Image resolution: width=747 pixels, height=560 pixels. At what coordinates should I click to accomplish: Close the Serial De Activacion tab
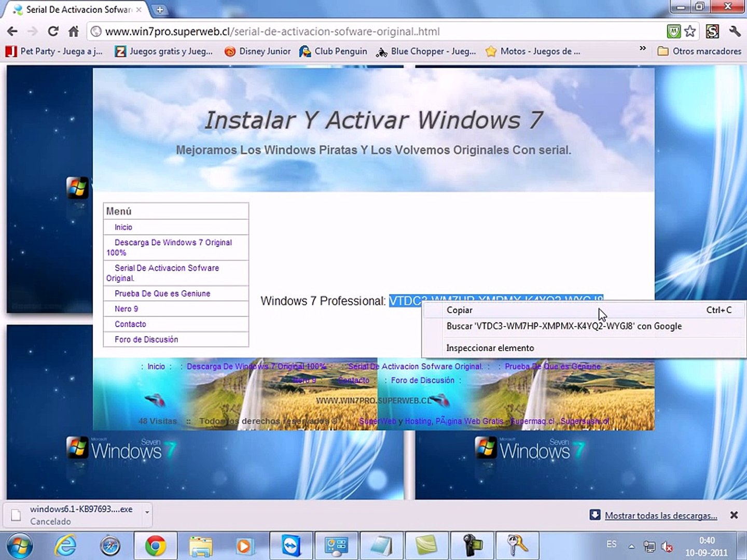(x=139, y=9)
